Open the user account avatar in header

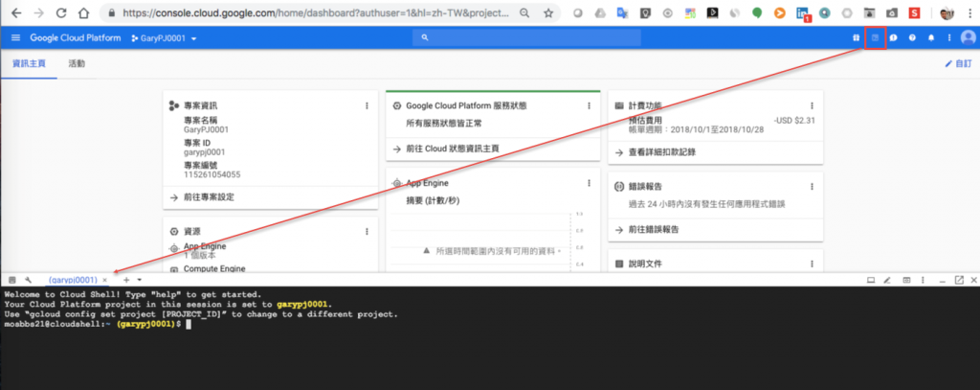click(x=969, y=38)
